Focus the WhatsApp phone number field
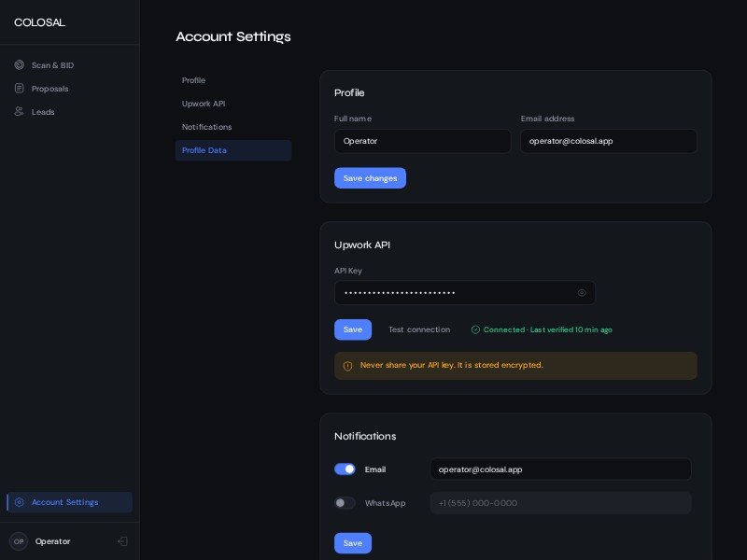Image resolution: width=747 pixels, height=560 pixels. (560, 503)
